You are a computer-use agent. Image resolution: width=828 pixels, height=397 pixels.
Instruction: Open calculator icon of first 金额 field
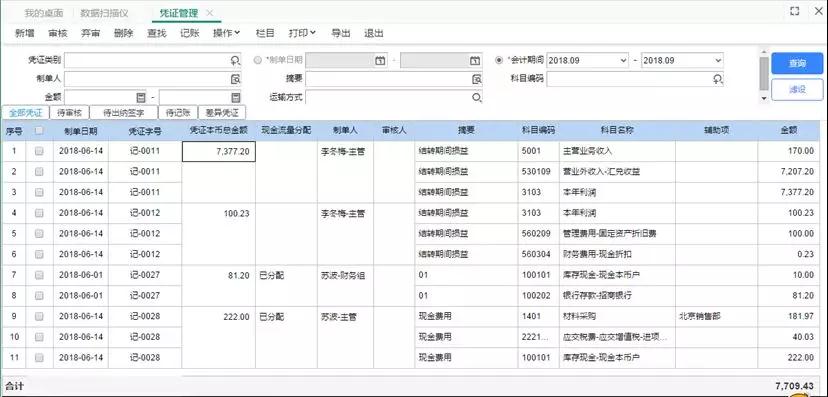click(x=140, y=98)
